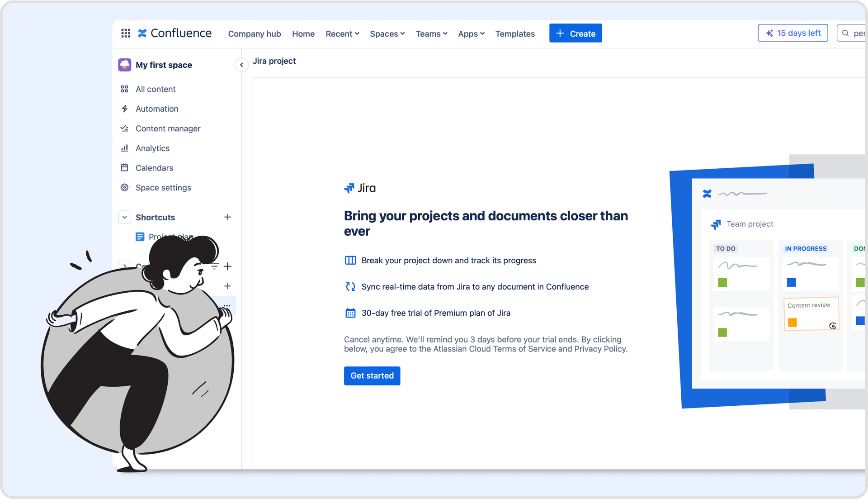Open Calendars in sidebar

(x=154, y=168)
